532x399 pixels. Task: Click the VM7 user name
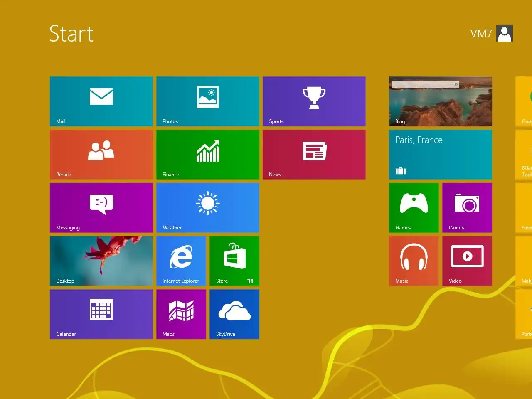pyautogui.click(x=481, y=34)
